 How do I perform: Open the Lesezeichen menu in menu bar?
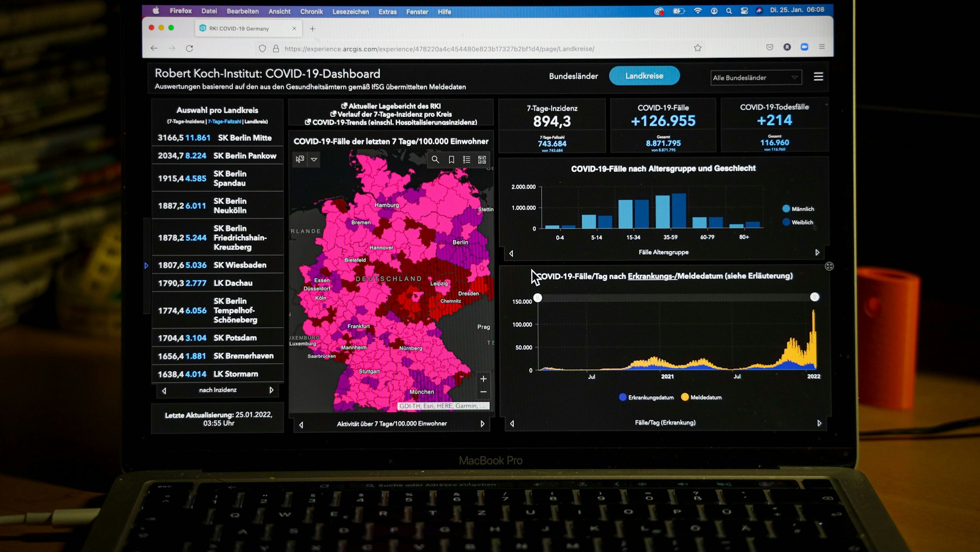(350, 11)
